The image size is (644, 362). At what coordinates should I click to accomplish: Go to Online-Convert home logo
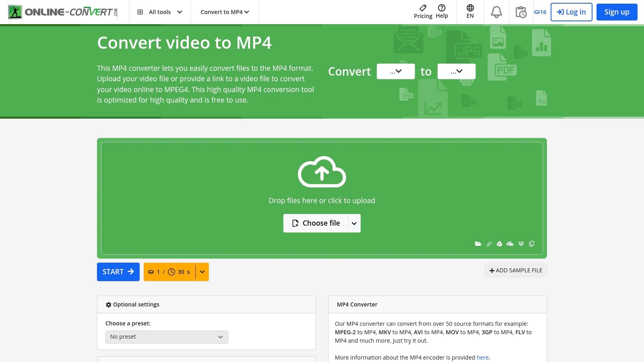63,12
